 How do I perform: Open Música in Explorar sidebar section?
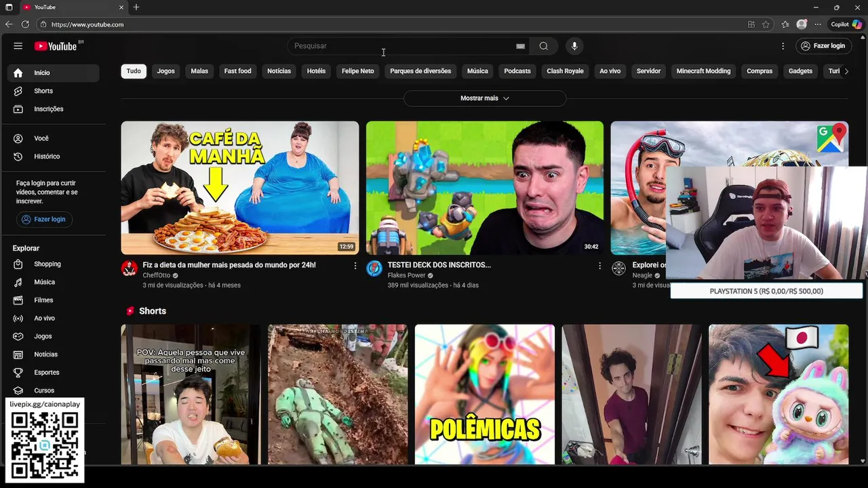point(53,282)
